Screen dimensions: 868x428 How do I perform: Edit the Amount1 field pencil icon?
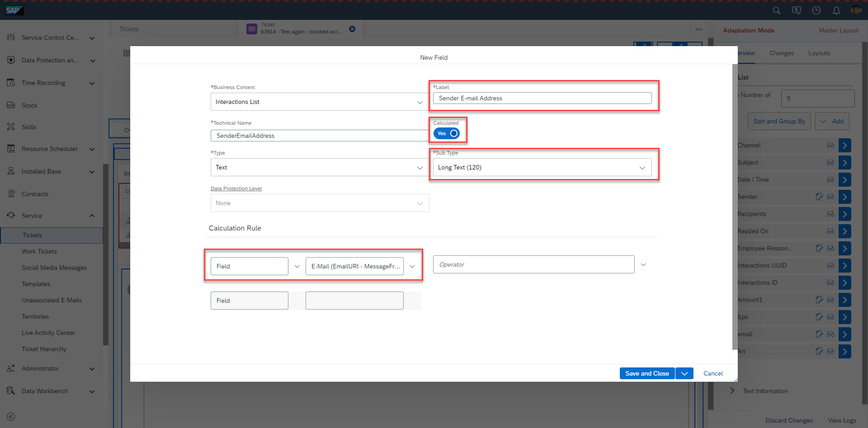click(819, 300)
